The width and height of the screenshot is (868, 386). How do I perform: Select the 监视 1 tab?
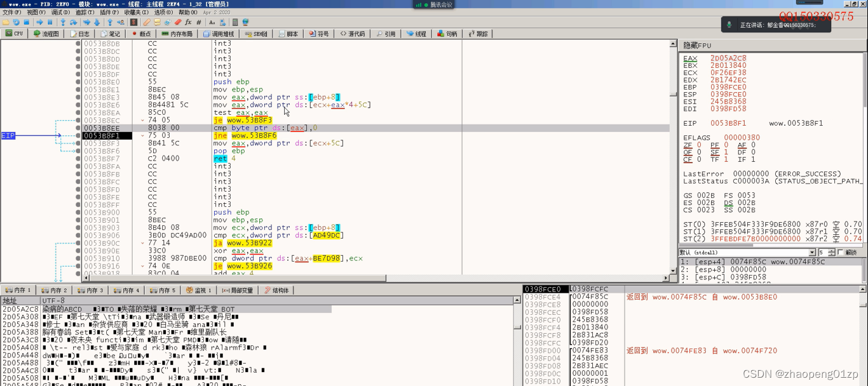point(199,290)
